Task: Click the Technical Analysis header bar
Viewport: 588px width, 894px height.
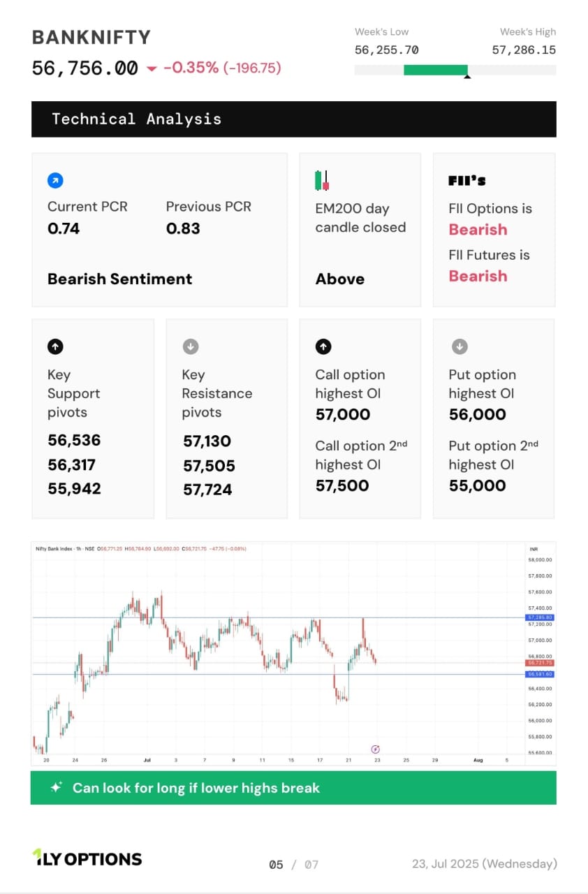Action: pos(294,119)
